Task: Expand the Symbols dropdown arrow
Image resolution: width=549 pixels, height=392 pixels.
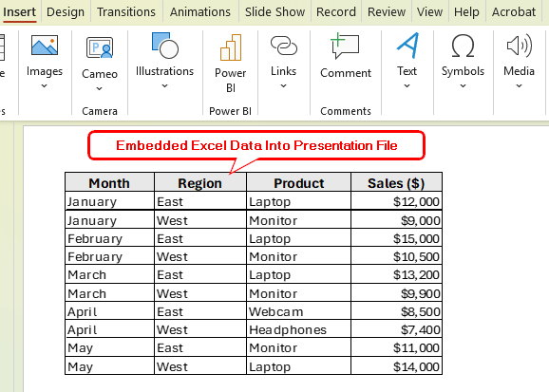Action: pyautogui.click(x=463, y=85)
